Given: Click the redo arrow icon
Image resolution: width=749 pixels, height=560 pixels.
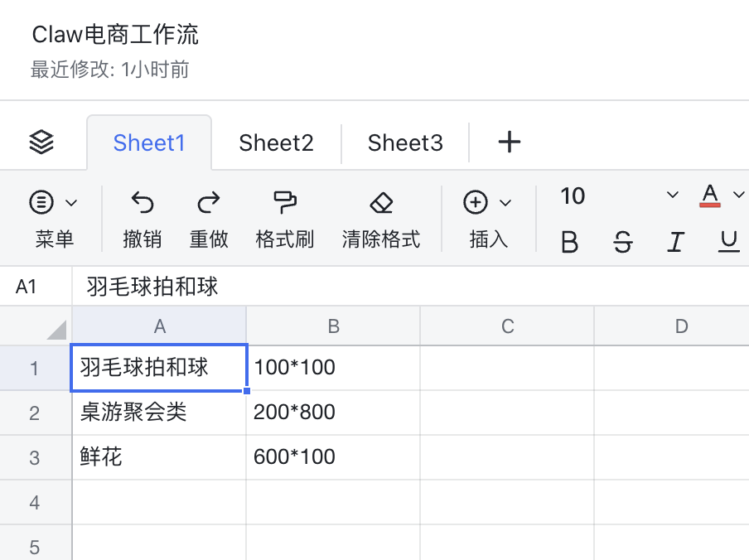Looking at the screenshot, I should pyautogui.click(x=209, y=202).
